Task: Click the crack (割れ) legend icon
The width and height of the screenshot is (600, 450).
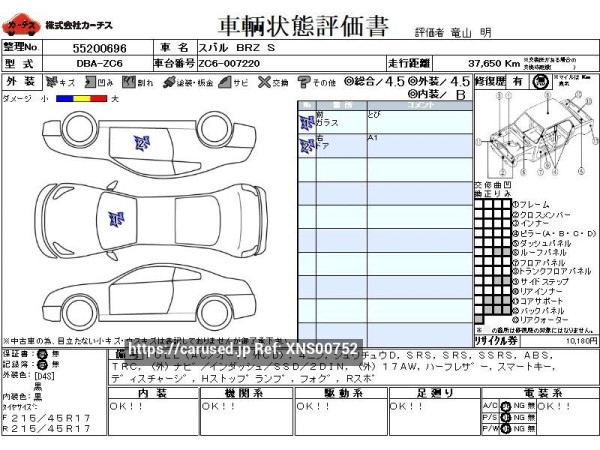Action: [129, 83]
